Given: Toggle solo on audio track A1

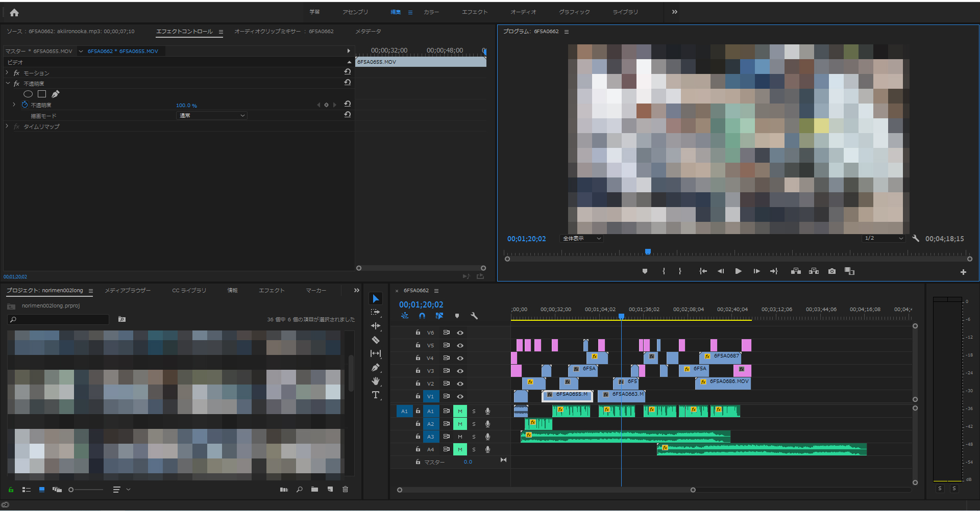Looking at the screenshot, I should 474,411.
